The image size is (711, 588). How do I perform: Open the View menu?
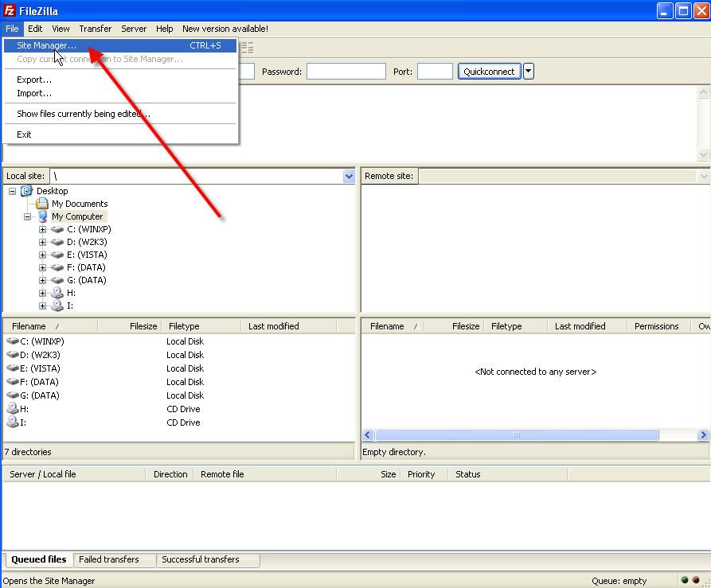click(61, 29)
